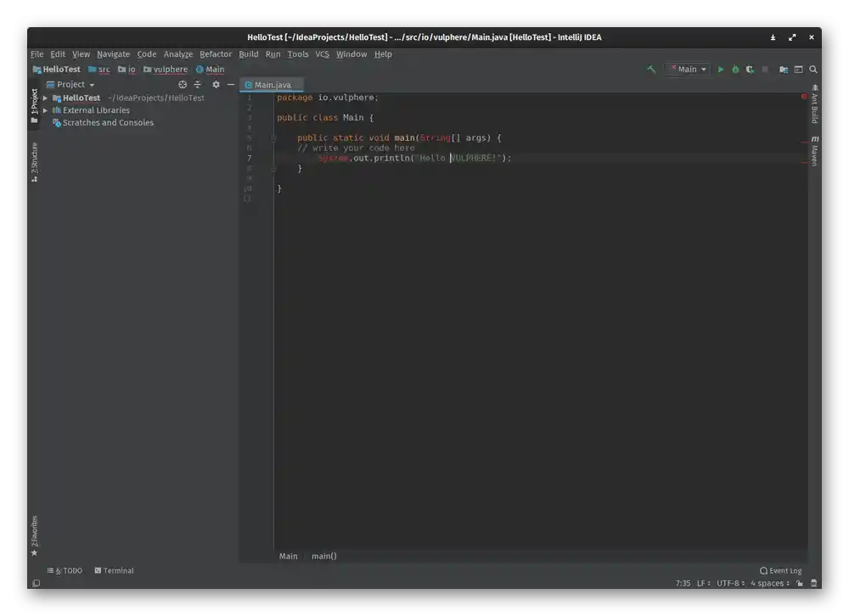Expand the HelloTest project tree node
Screen dimensions: 849x616
pos(46,98)
